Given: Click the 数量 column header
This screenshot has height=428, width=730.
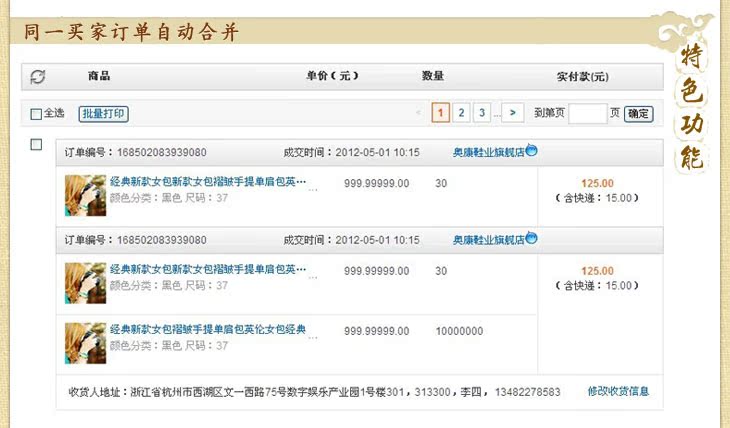Looking at the screenshot, I should pyautogui.click(x=433, y=76).
